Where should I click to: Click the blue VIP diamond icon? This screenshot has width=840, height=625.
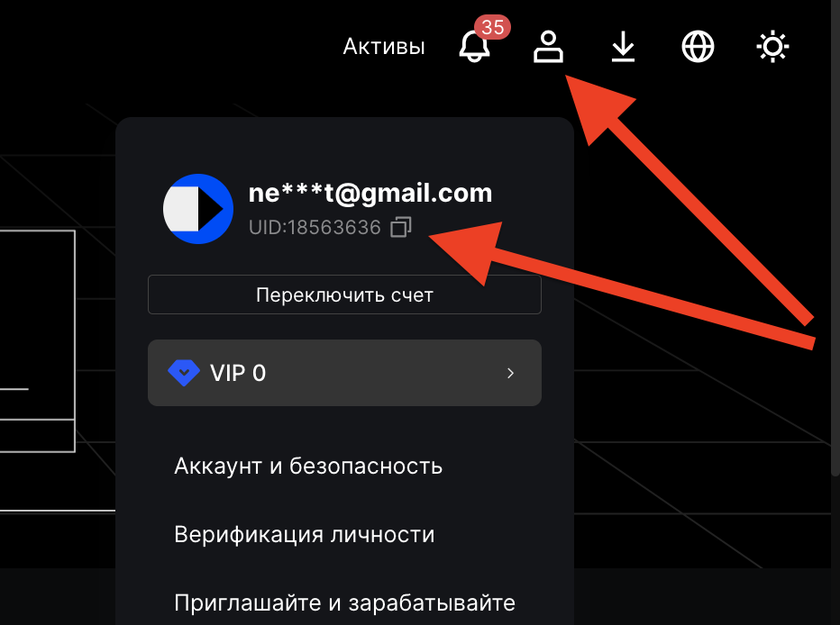[x=184, y=373]
